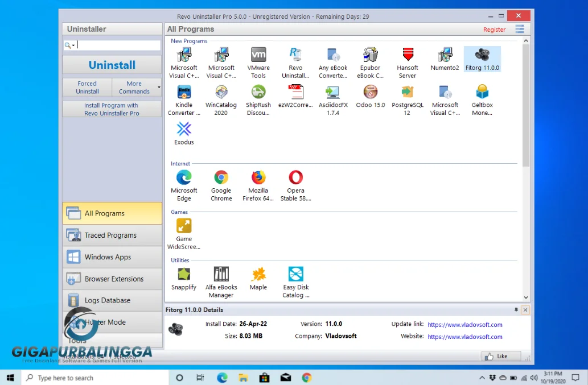The image size is (588, 385).
Task: Select the VMware Tools icon
Action: pos(258,56)
